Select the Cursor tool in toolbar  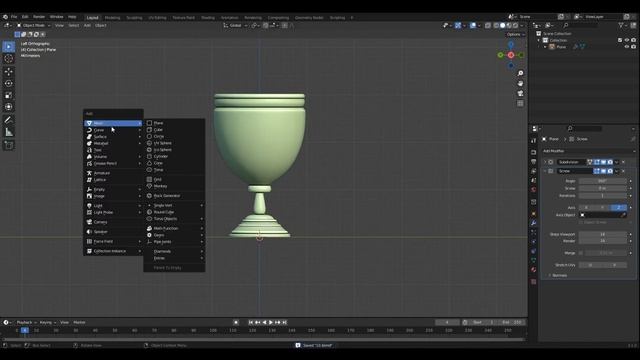click(9, 58)
